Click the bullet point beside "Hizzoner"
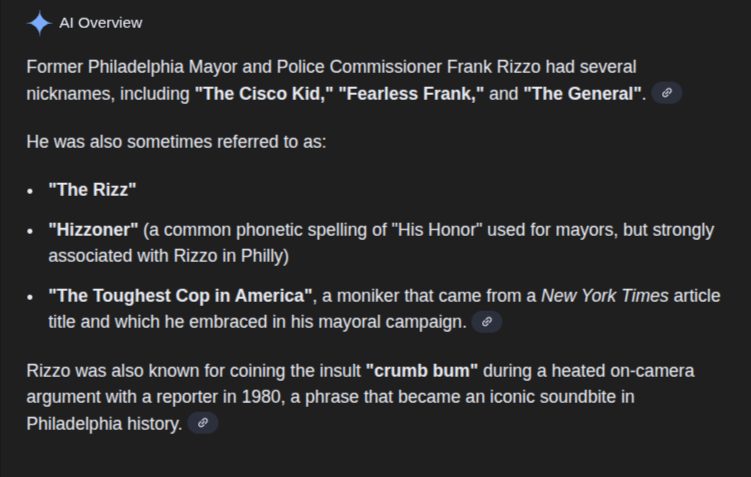The height and width of the screenshot is (477, 751). pyautogui.click(x=31, y=231)
